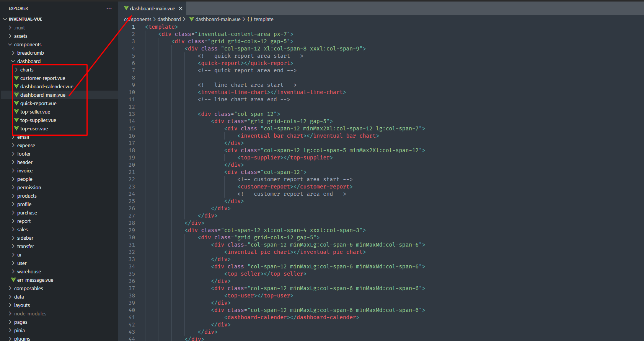Click line number 13 in gutter
This screenshot has height=341, width=644.
click(x=132, y=114)
